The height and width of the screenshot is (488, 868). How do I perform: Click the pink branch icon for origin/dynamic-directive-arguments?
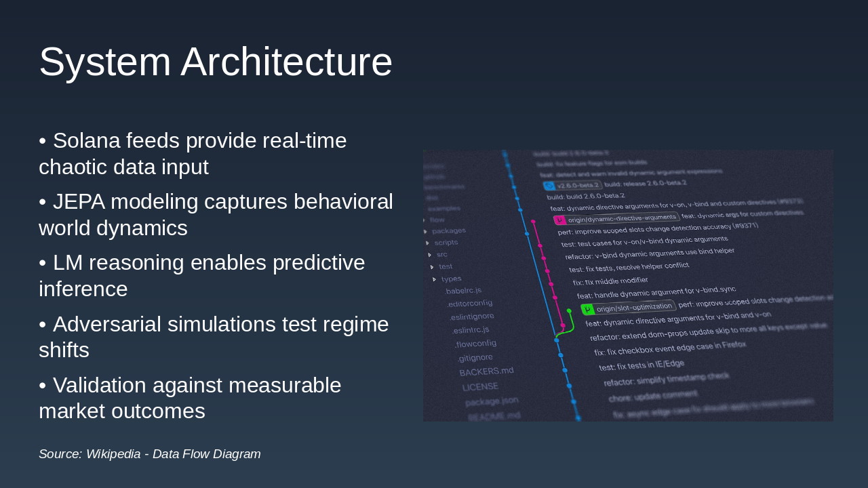pyautogui.click(x=559, y=220)
